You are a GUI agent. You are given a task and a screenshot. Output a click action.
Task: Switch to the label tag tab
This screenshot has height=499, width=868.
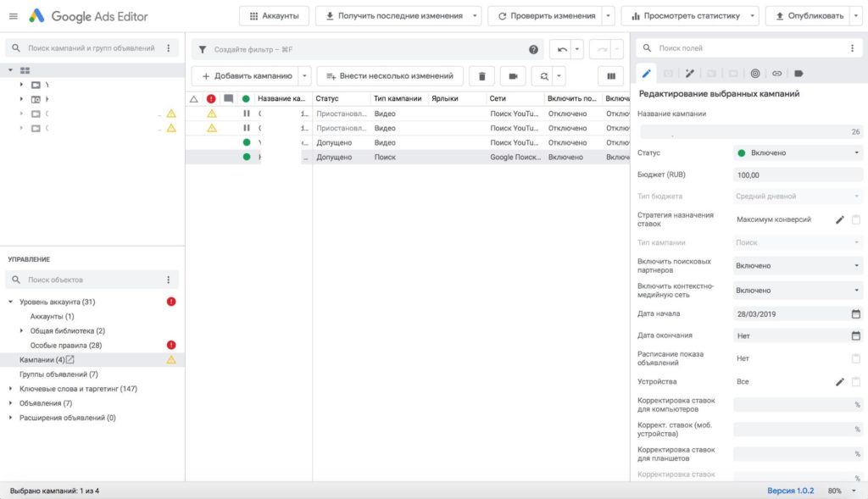tap(798, 74)
